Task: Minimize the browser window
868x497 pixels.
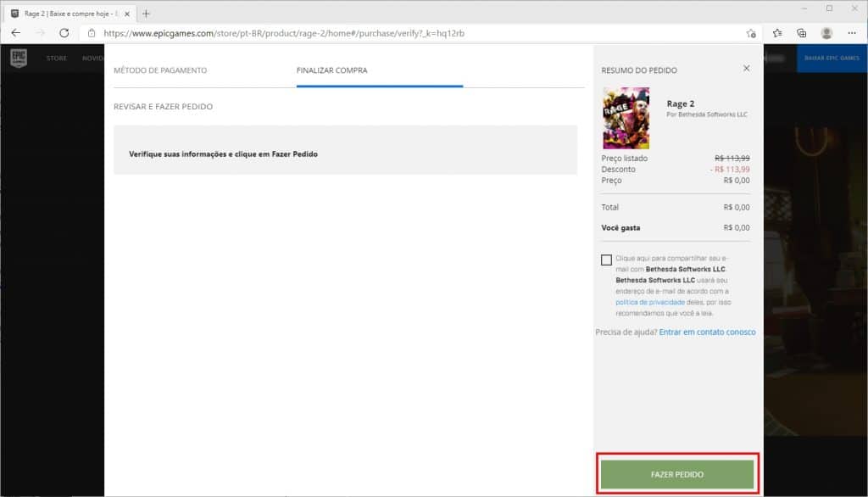Action: pyautogui.click(x=804, y=8)
